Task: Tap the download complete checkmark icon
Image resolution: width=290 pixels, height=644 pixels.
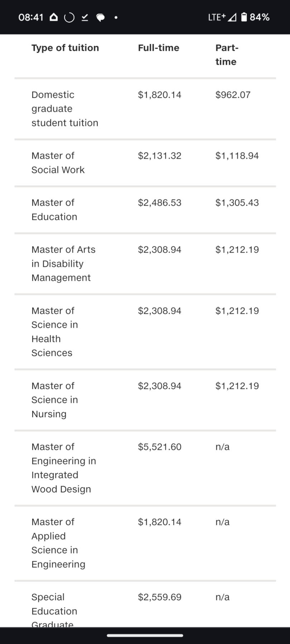Action: 85,18
